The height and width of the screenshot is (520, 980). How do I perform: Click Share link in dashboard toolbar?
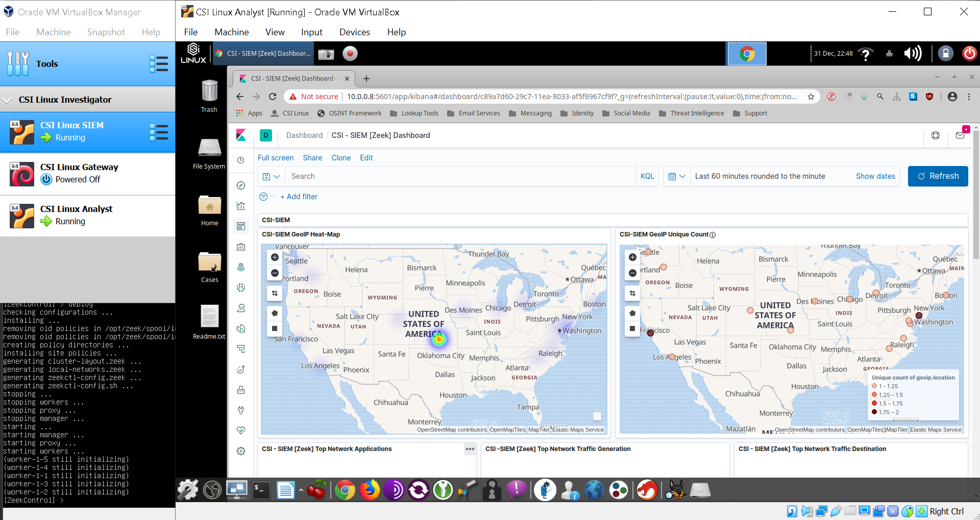[x=312, y=158]
